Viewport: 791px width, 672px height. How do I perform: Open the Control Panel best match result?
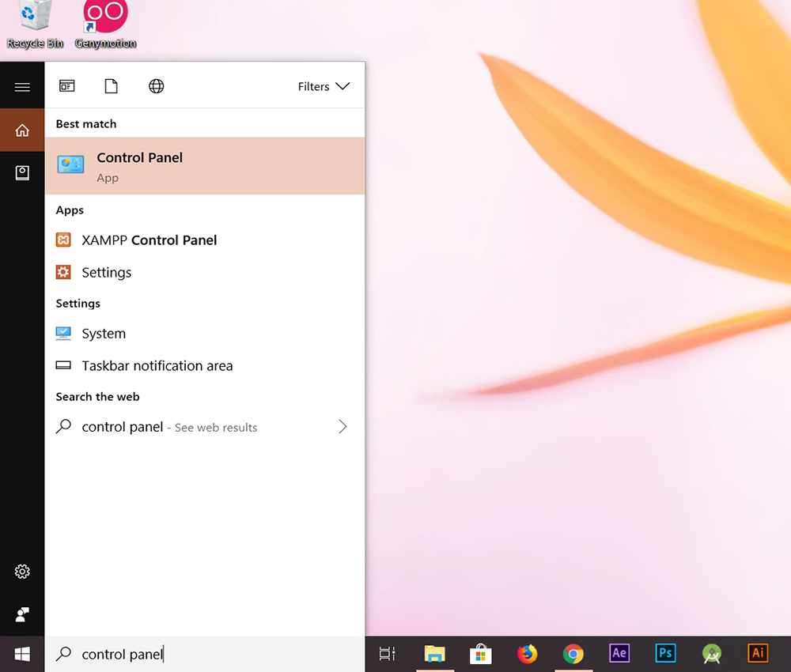[x=204, y=166]
